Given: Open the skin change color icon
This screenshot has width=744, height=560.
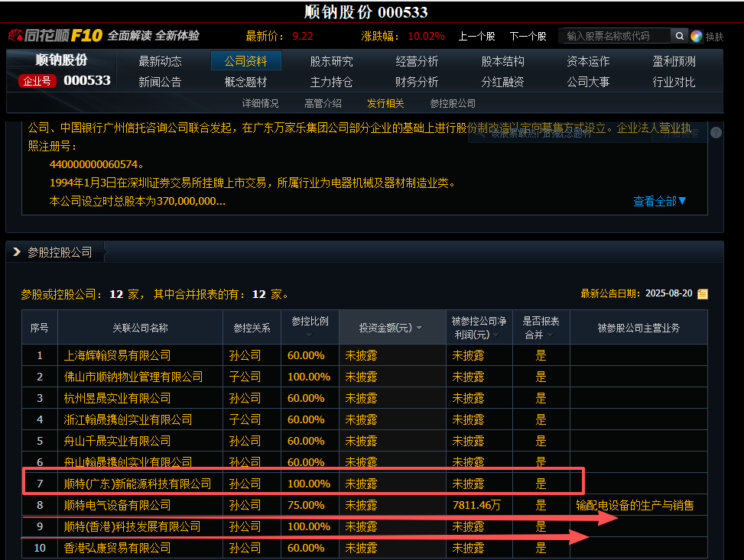Looking at the screenshot, I should pyautogui.click(x=696, y=37).
